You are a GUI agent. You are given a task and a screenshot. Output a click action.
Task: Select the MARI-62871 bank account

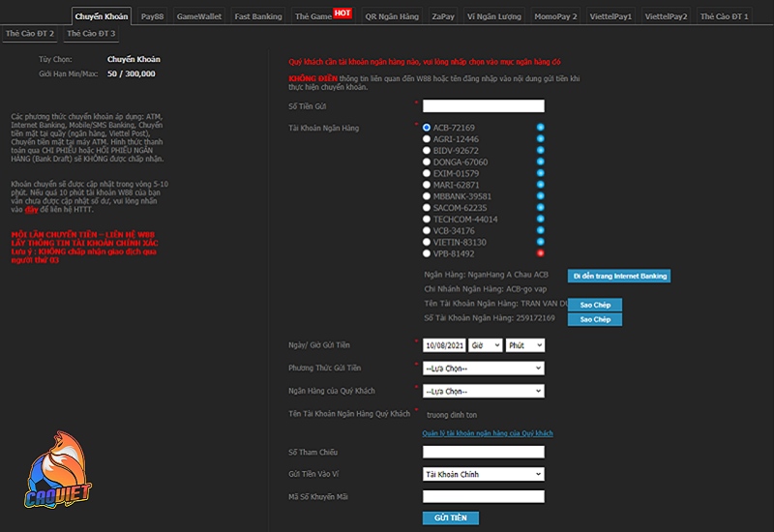click(427, 185)
